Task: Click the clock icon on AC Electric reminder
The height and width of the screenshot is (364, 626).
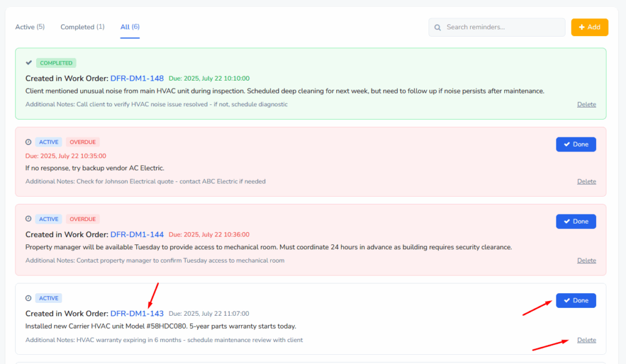Action: (28, 142)
